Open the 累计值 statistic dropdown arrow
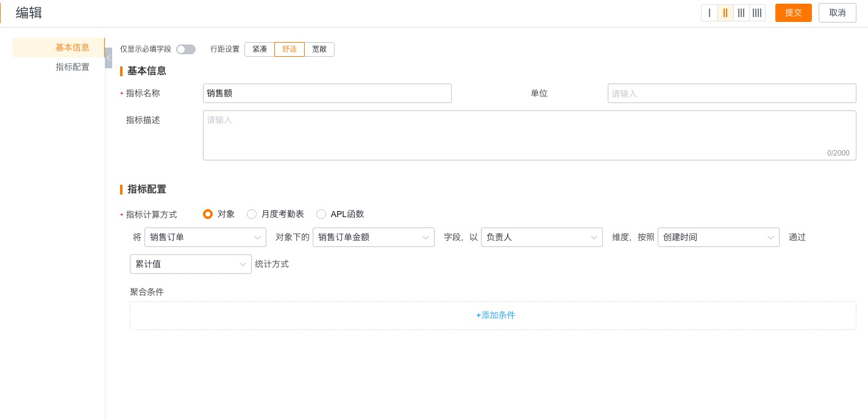Screen dimensions: 868x419 point(243,264)
